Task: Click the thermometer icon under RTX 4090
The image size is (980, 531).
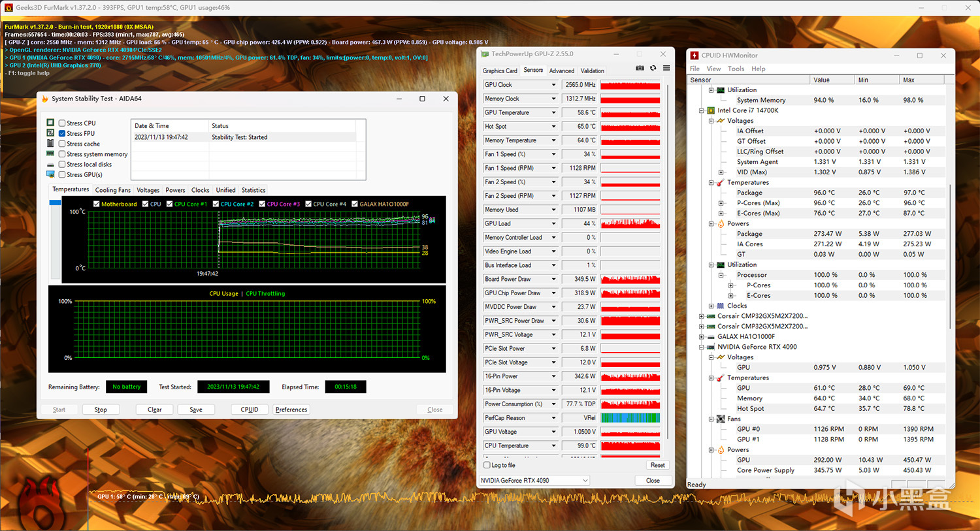Action: pos(721,378)
